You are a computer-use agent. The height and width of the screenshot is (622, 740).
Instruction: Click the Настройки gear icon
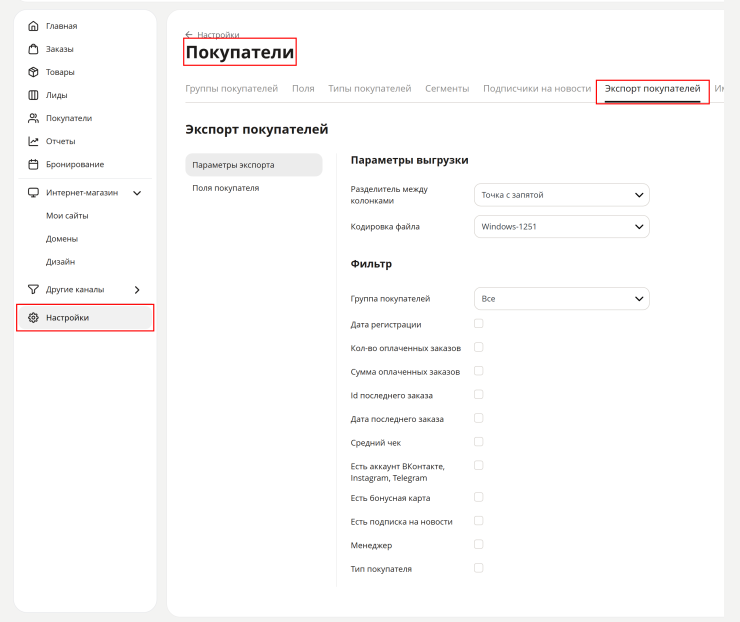pyautogui.click(x=33, y=318)
